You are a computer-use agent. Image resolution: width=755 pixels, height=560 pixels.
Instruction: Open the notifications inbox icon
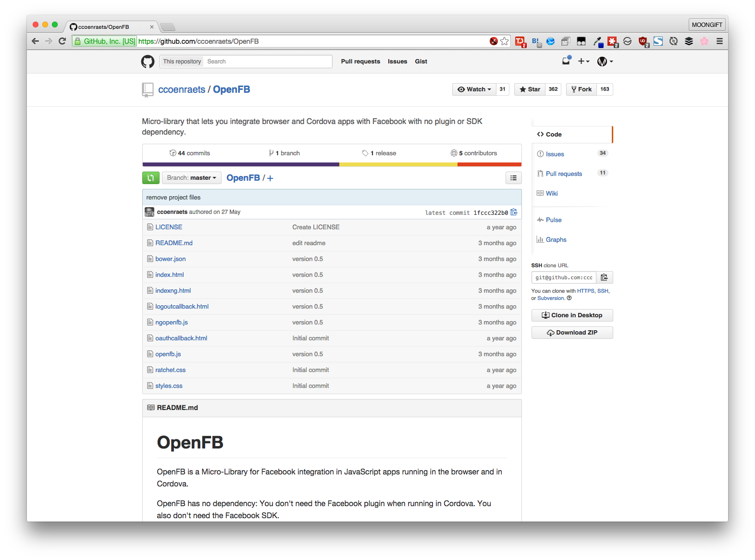point(566,61)
